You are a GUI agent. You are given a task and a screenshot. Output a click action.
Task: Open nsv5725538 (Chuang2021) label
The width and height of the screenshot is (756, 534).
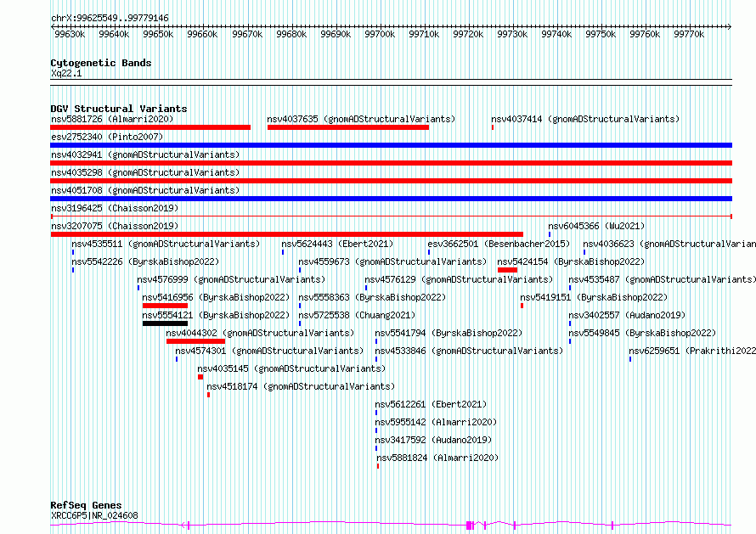tap(357, 315)
